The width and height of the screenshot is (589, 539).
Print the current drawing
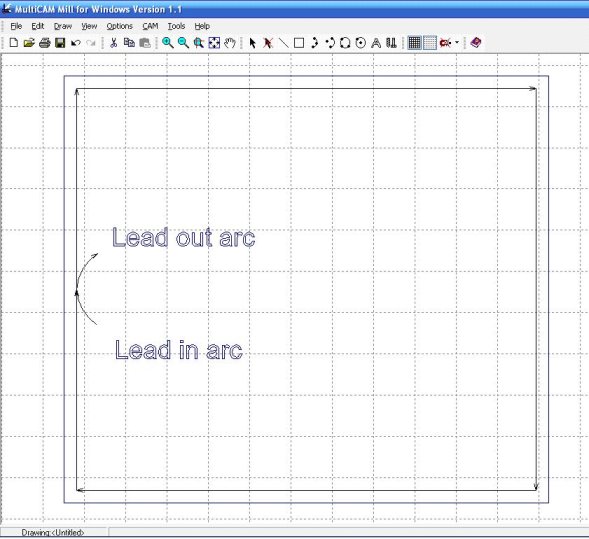pos(45,43)
